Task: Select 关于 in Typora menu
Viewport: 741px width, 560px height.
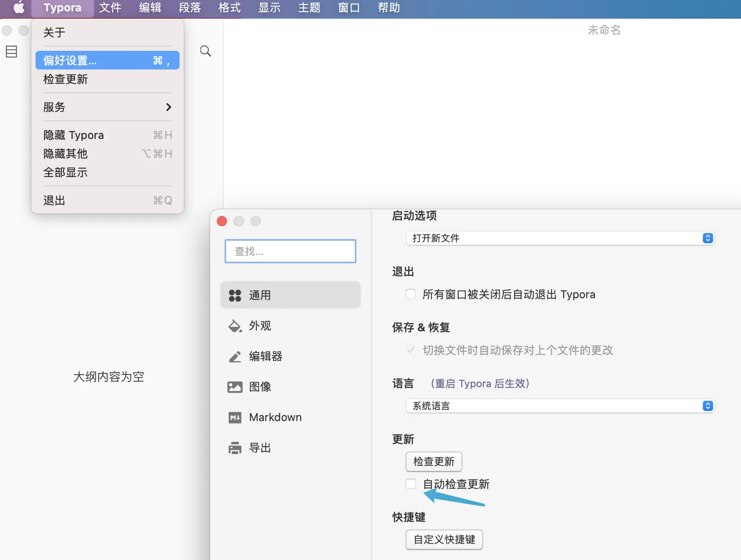Action: tap(108, 32)
